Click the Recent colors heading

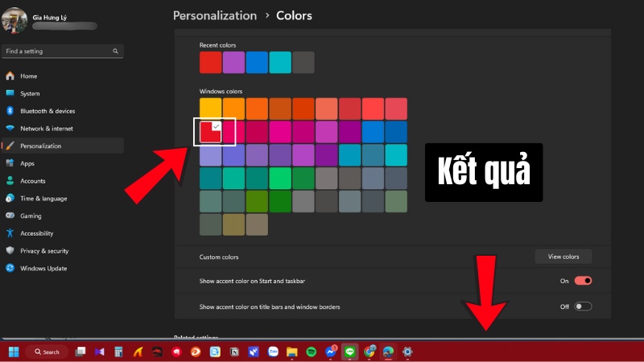[217, 45]
